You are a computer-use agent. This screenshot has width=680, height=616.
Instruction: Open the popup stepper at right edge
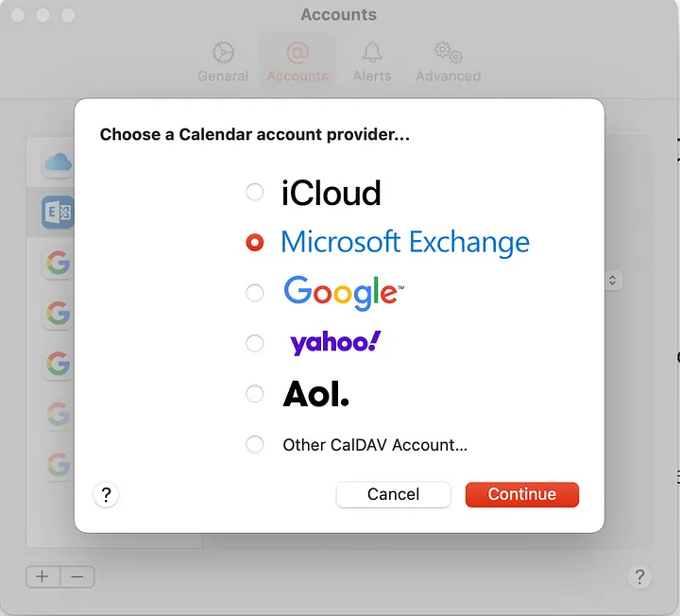click(x=612, y=281)
